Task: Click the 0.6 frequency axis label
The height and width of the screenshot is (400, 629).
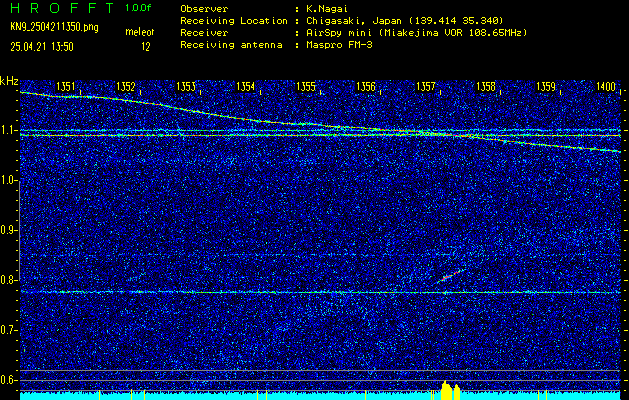Action: coord(8,380)
